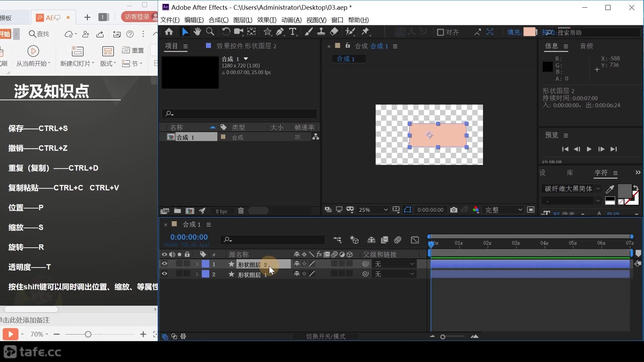
Task: Select the Hand tool
Action: [197, 32]
